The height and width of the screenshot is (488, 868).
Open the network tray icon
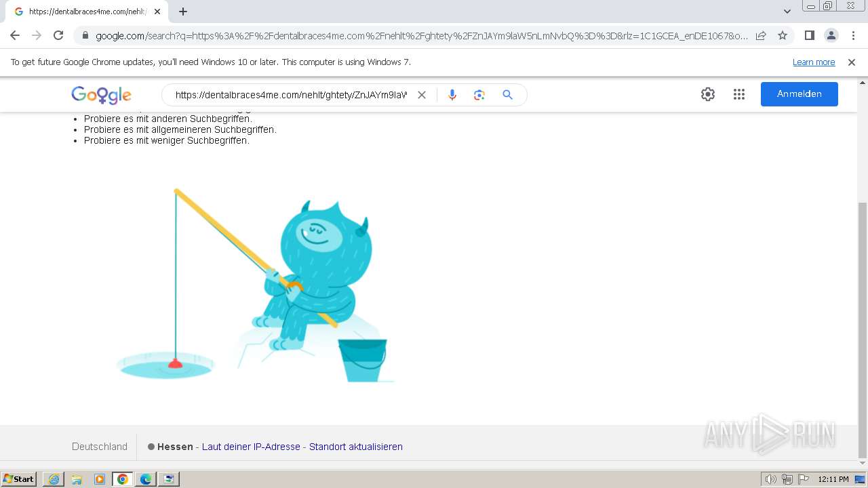click(787, 479)
